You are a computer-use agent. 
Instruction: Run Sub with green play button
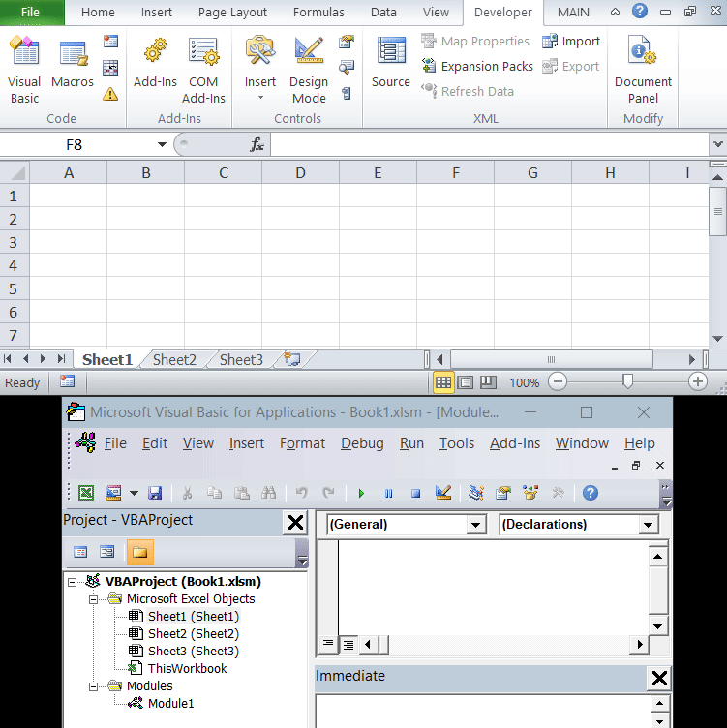tap(361, 493)
